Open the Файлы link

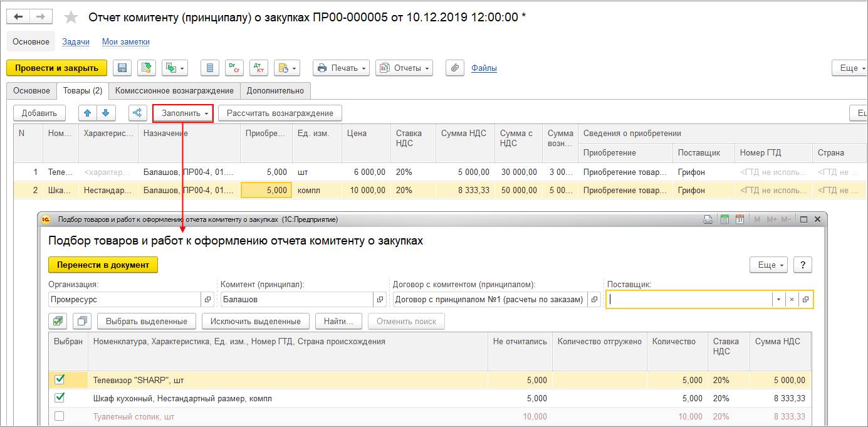click(x=484, y=68)
